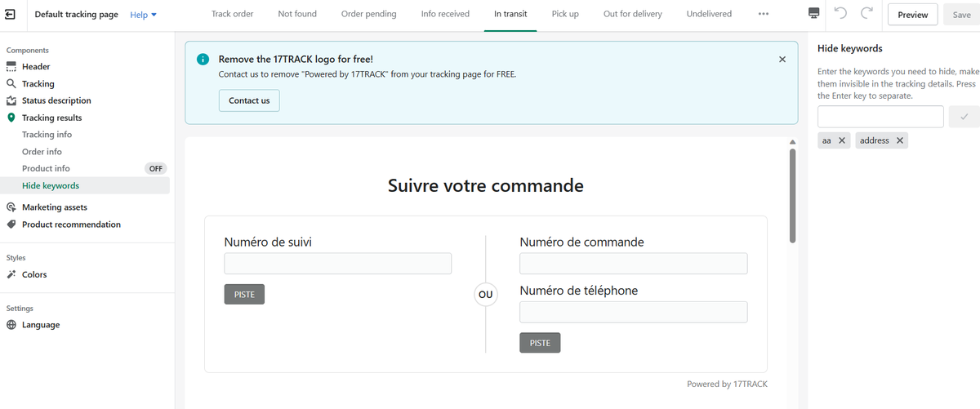Switch to the Info received tab
Screen dimensions: 980x409
[x=445, y=14]
